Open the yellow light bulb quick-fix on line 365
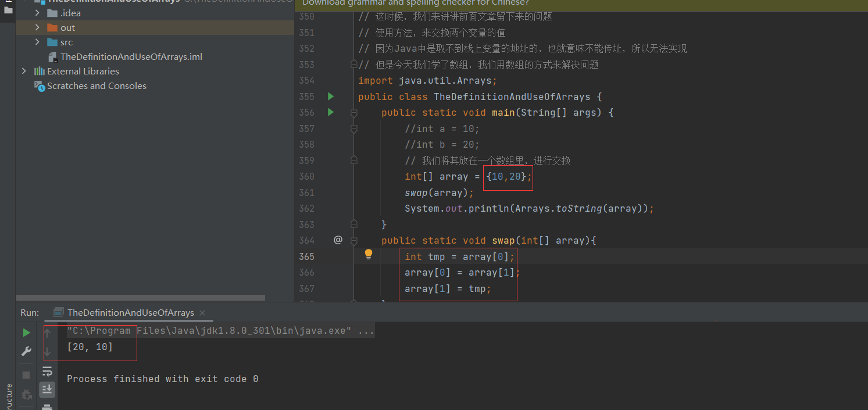868x410 pixels. [x=368, y=255]
